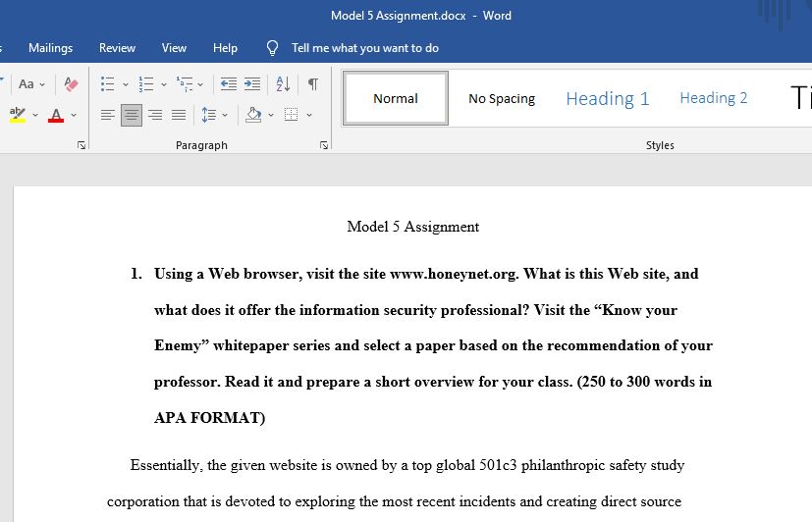Viewport: 812px width, 522px height.
Task: Click the APA FORMAT) text
Action: coord(210,417)
